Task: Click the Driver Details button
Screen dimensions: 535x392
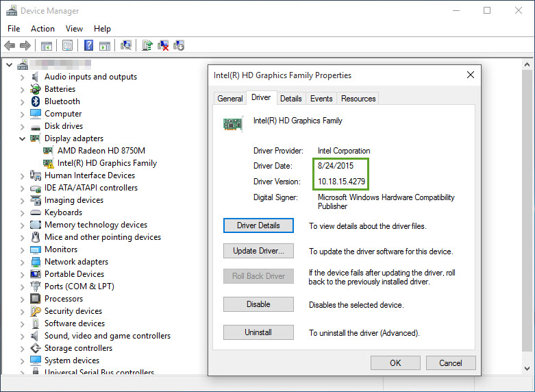Action: [x=258, y=225]
